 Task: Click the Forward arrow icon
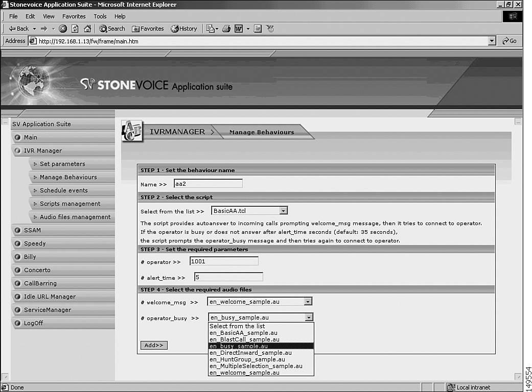44,29
